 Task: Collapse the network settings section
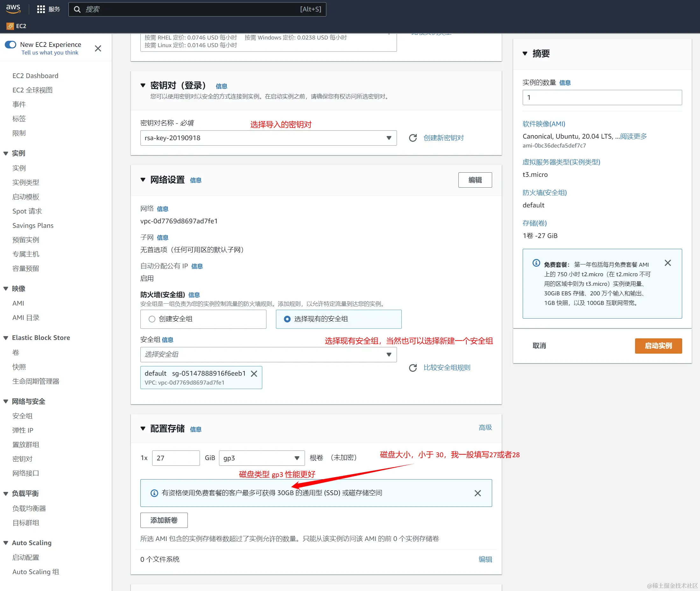tap(143, 180)
